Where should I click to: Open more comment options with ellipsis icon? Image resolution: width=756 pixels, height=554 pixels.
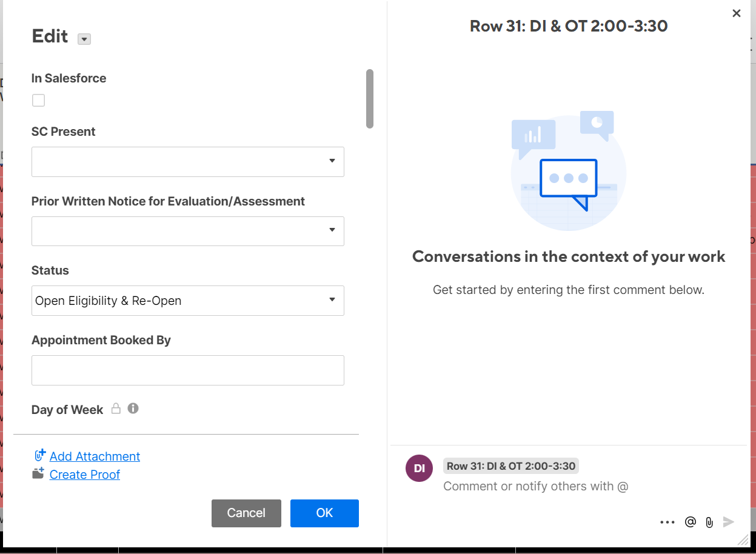coord(667,522)
